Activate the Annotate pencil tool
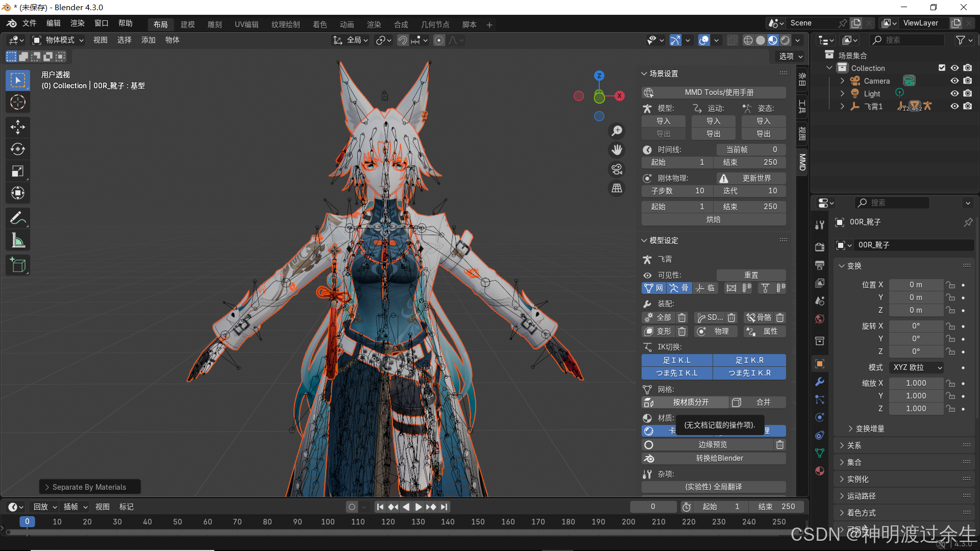The image size is (980, 551). point(18,218)
